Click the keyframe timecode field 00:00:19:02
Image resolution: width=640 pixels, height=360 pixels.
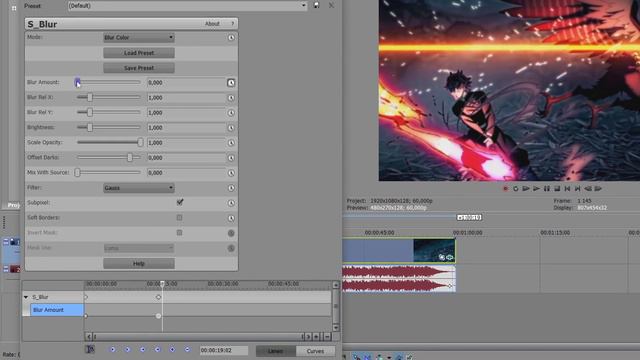coord(224,351)
